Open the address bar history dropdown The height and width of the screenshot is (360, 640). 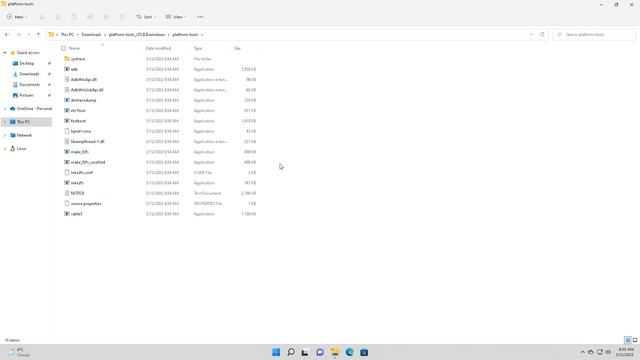click(x=531, y=35)
